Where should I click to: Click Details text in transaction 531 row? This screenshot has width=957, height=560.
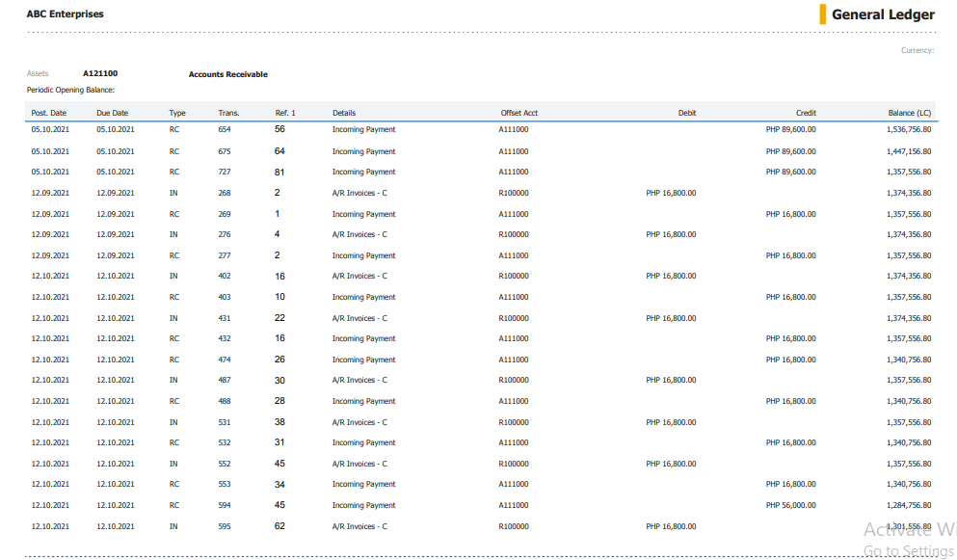[359, 422]
